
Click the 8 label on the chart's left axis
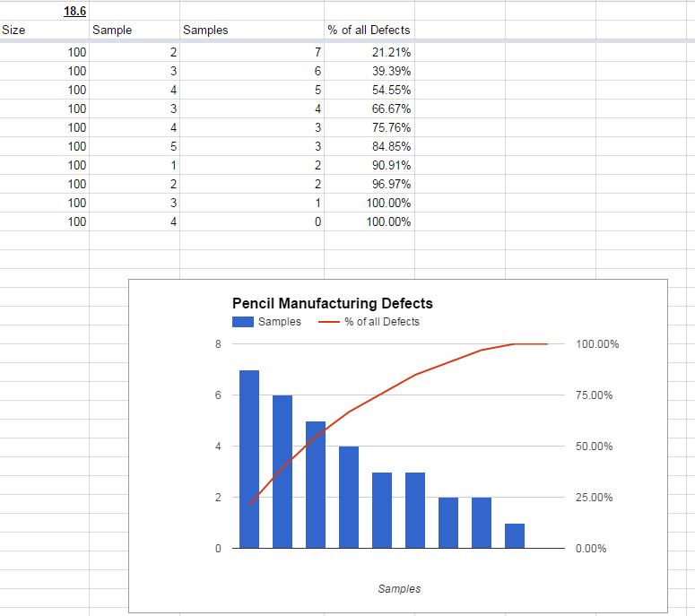click(219, 344)
